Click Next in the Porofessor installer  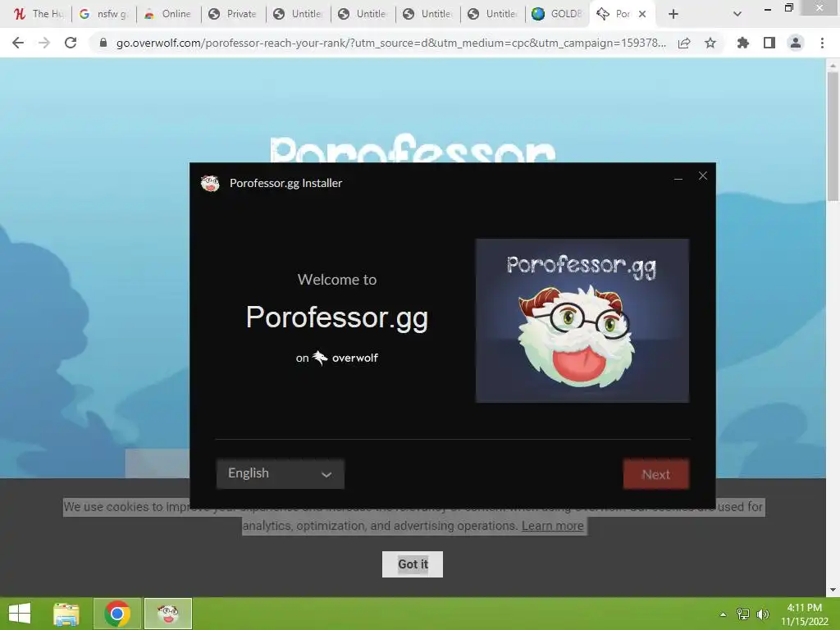click(x=655, y=474)
